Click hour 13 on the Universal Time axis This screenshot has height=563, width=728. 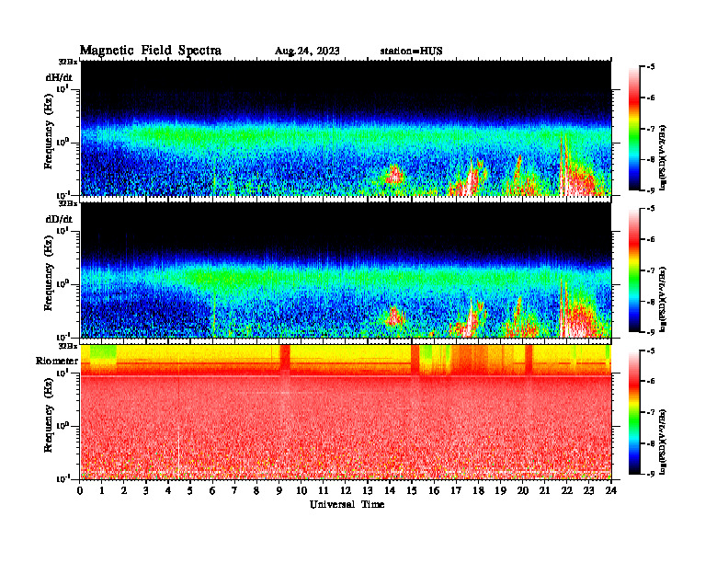[x=368, y=490]
